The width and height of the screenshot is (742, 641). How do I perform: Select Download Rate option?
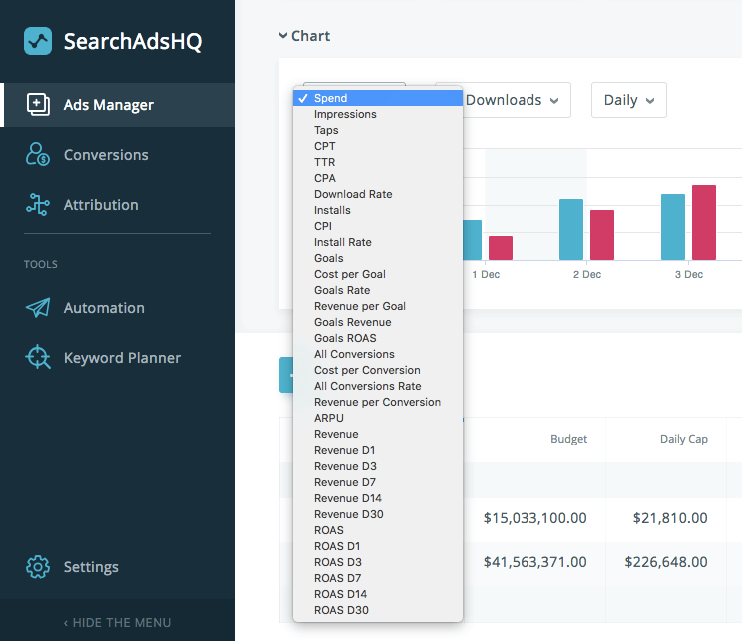coord(378,194)
